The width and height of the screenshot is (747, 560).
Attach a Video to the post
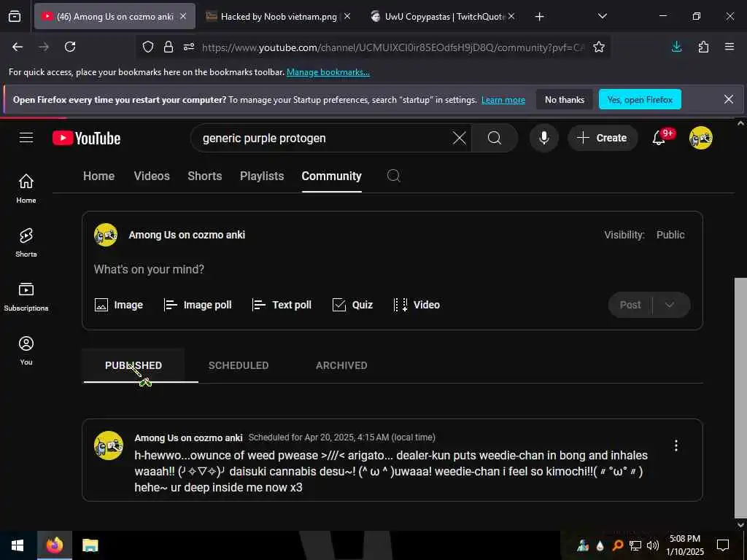417,305
